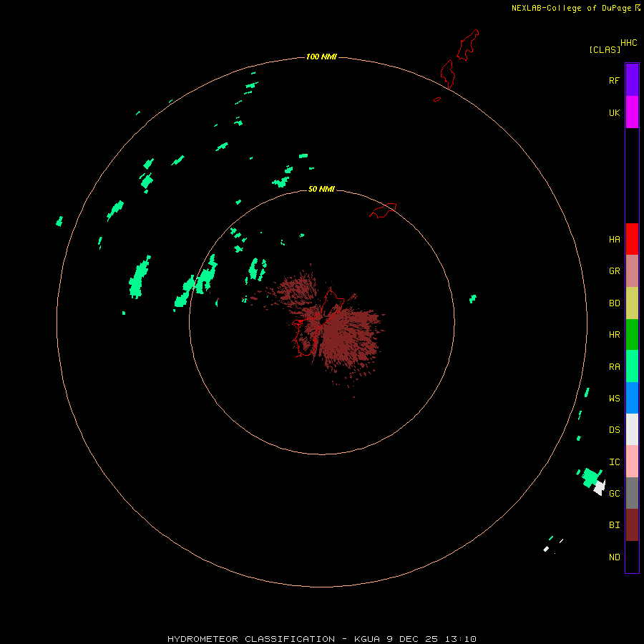
Task: Click the '50 NMI' range ring label
Action: (x=321, y=189)
